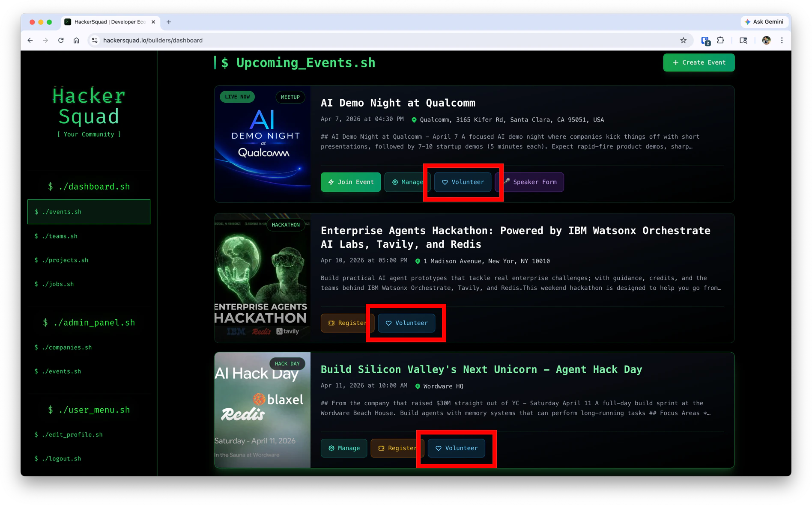Volunteer for Enterprise Agents Hackathon
This screenshot has height=505, width=812.
tap(406, 323)
